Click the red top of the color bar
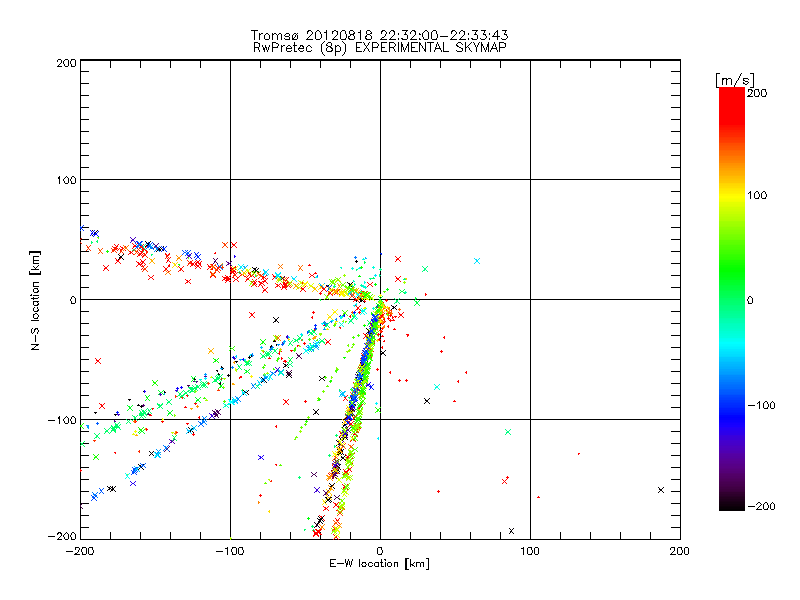Screen dimensions: 800x600 pyautogui.click(x=731, y=96)
